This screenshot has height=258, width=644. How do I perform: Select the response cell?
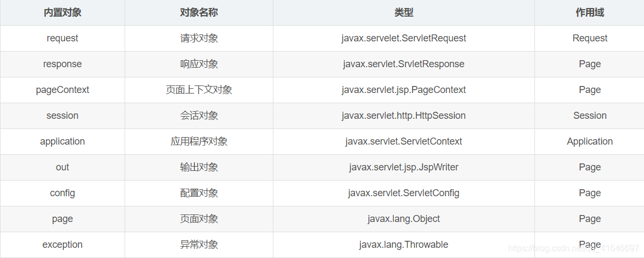tap(62, 64)
